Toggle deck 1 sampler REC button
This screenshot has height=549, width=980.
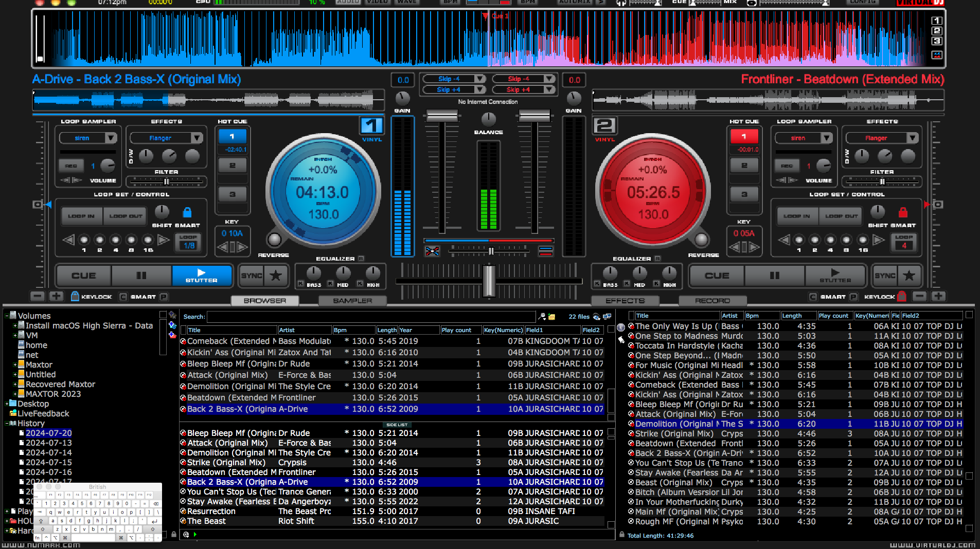pyautogui.click(x=71, y=166)
